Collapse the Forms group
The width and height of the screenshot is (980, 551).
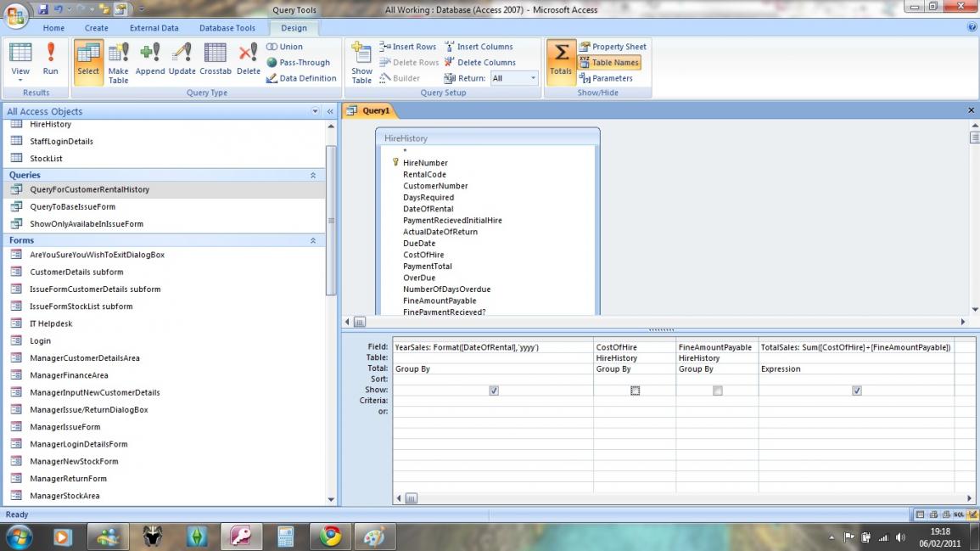pos(313,240)
